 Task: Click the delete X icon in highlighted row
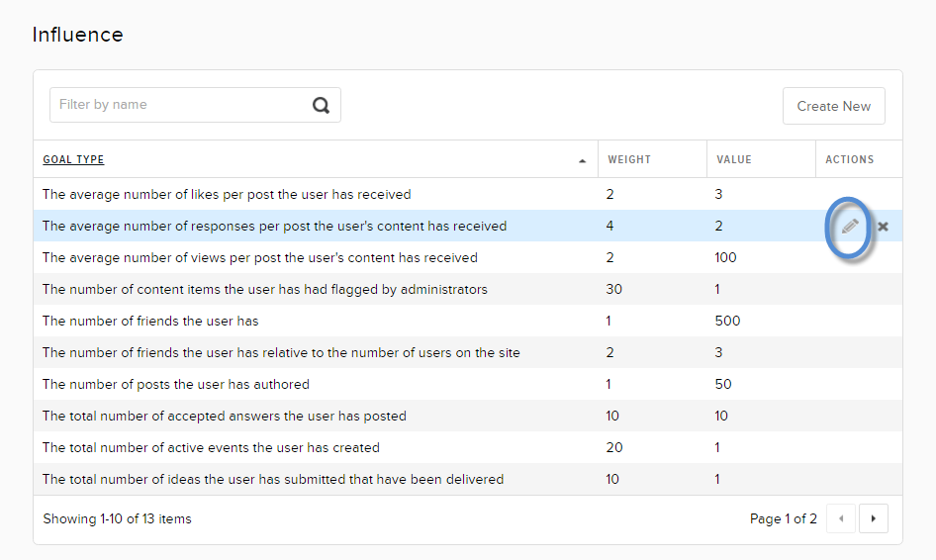click(883, 227)
